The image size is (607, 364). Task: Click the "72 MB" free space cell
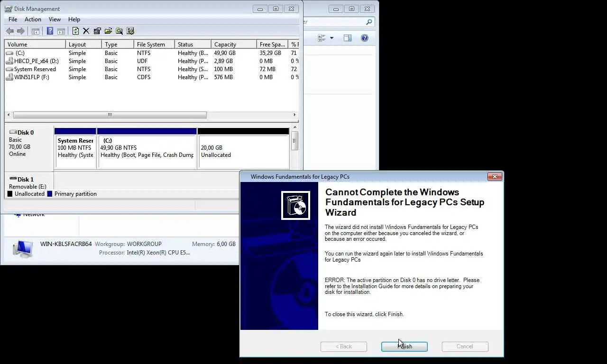click(267, 69)
